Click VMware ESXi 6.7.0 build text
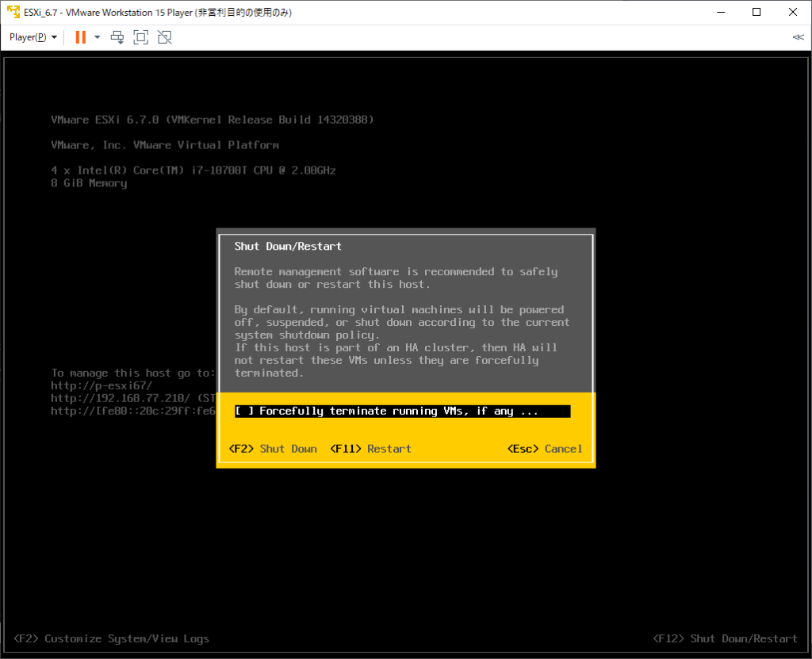Viewport: 812px width, 659px height. (x=213, y=121)
